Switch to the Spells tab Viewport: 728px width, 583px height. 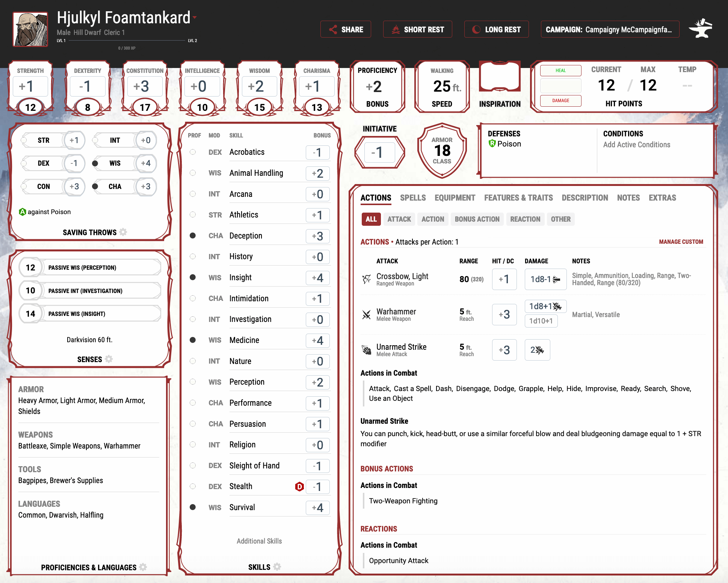(x=412, y=198)
